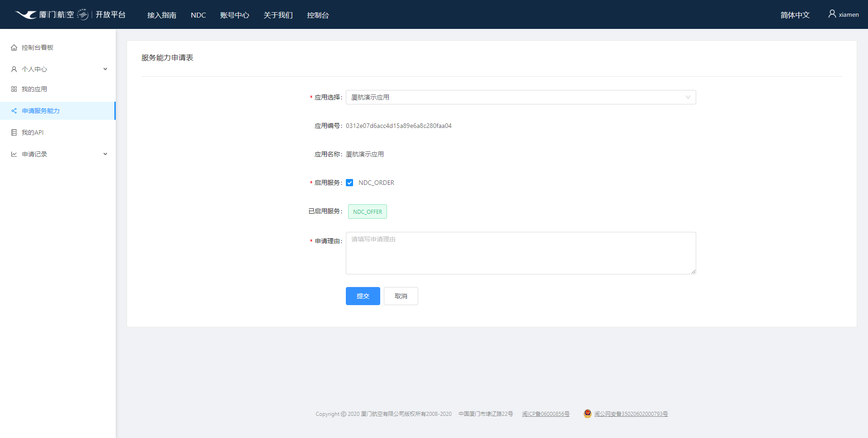Click the 服务能力申请表 heading
The width and height of the screenshot is (868, 438).
click(x=167, y=58)
